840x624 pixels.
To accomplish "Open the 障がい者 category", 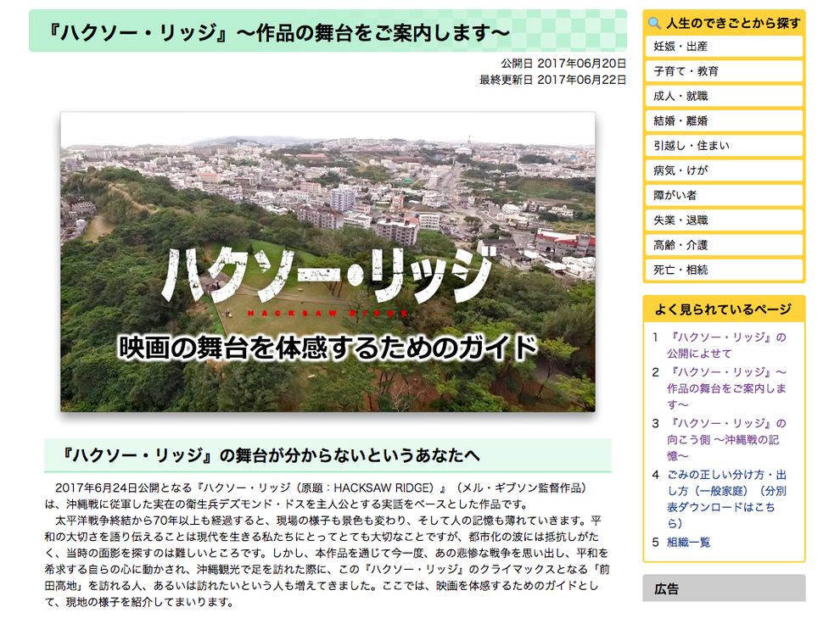I will tap(724, 195).
